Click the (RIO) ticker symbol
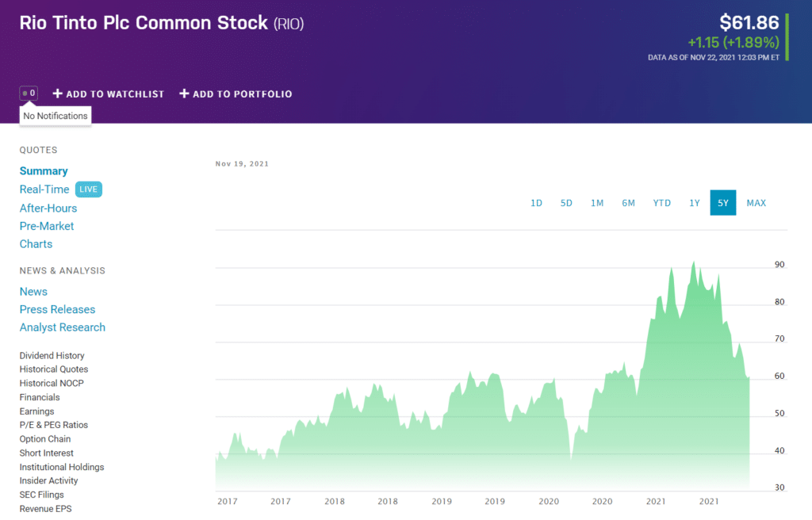812x520 pixels. pos(289,24)
